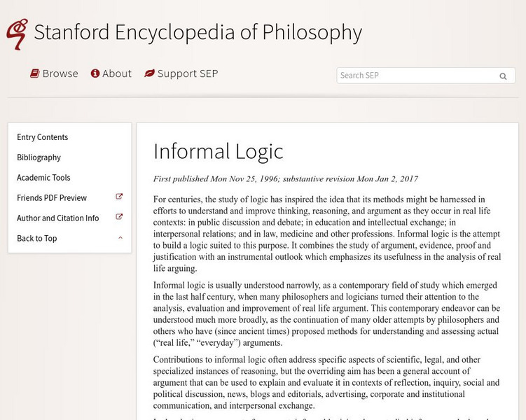
Task: Go to Entry Contents in sidebar
Action: 43,137
